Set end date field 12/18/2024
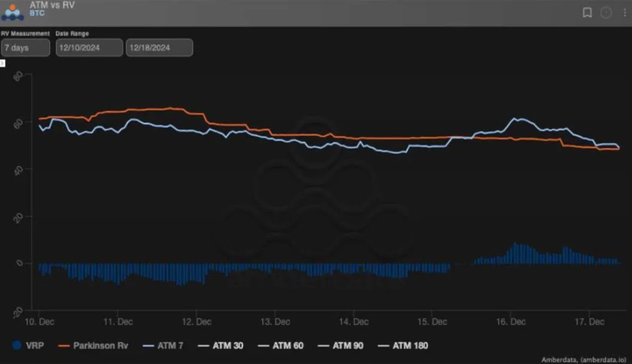632x364 pixels. tap(159, 47)
